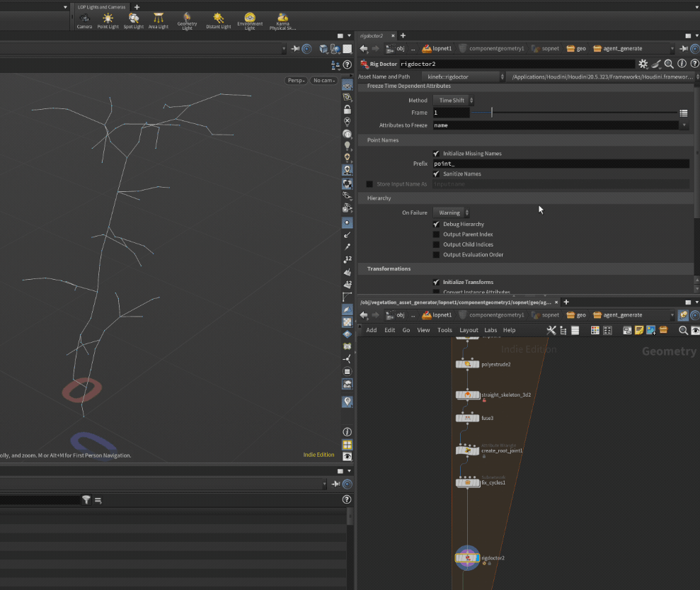Open the Rig Doctor parameter gear menu
This screenshot has width=700, height=590.
point(643,64)
